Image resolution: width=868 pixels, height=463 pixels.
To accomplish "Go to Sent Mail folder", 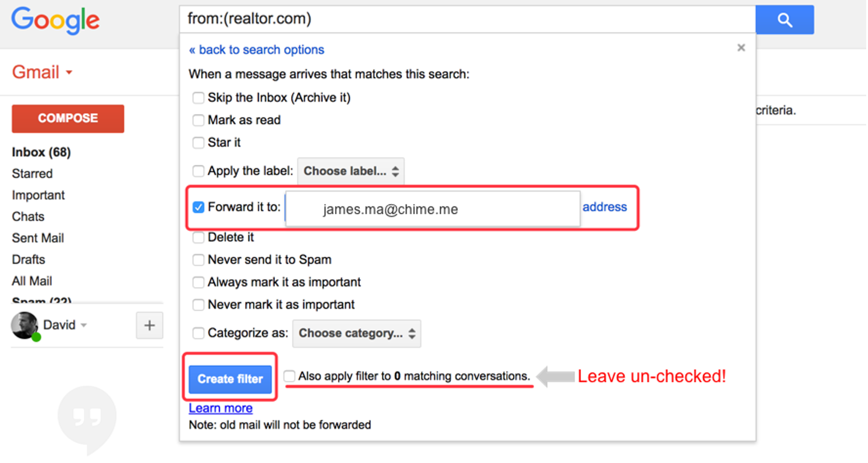I will (x=38, y=238).
